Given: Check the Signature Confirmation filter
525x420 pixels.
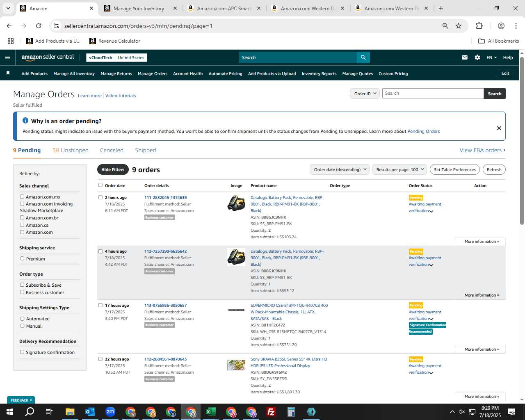Looking at the screenshot, I should pyautogui.click(x=22, y=352).
